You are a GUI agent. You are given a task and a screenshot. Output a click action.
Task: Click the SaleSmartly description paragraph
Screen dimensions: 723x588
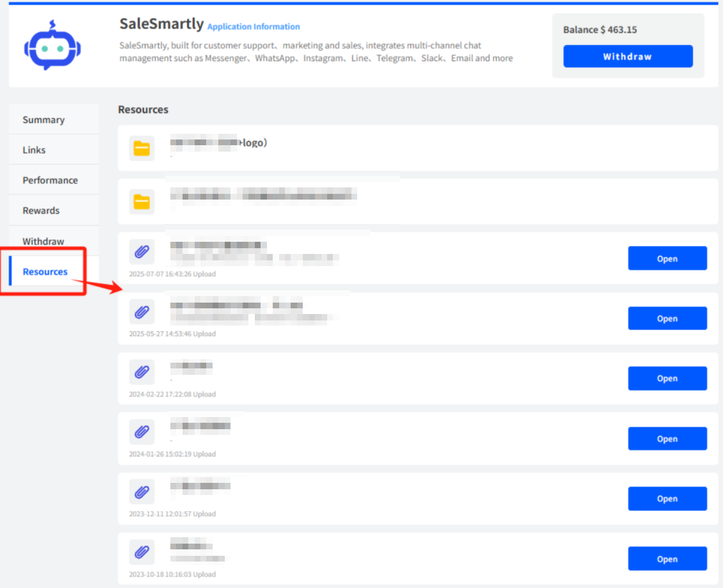click(316, 52)
